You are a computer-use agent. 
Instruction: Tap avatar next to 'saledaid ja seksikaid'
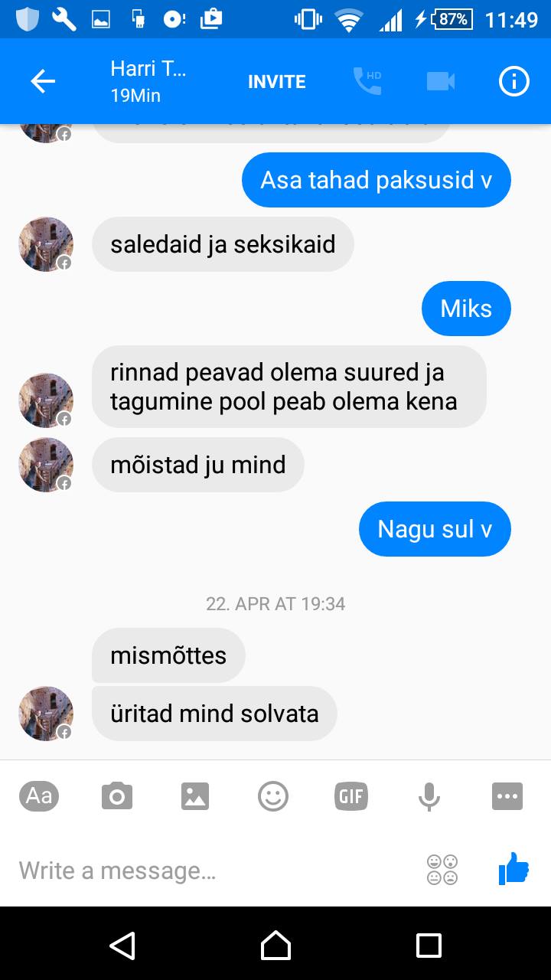(x=46, y=244)
